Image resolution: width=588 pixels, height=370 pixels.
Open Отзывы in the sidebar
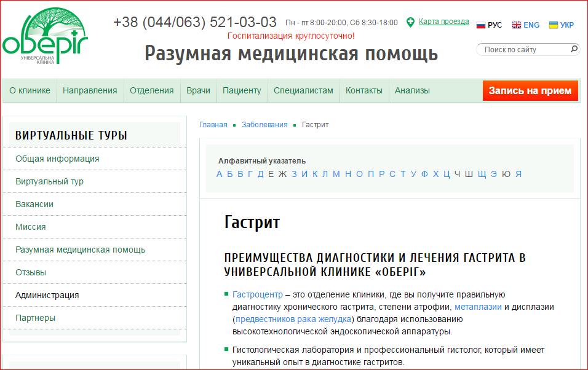click(x=31, y=272)
